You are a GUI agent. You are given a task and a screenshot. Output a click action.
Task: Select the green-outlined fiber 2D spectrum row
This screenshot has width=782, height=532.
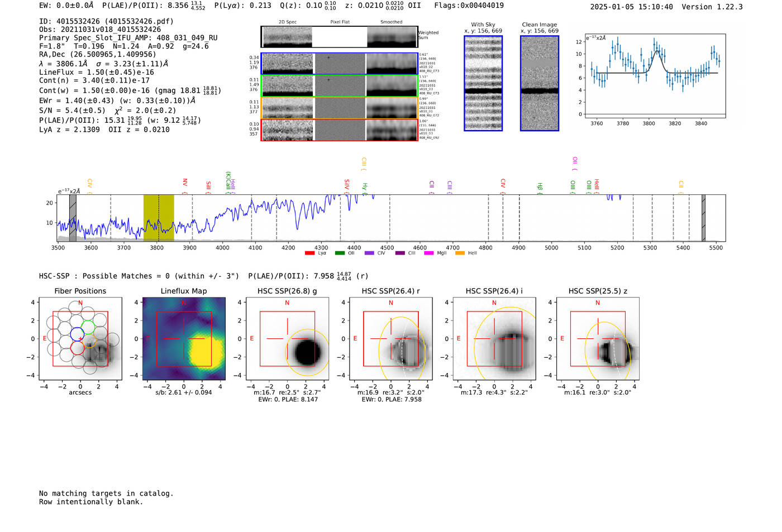[x=340, y=86]
